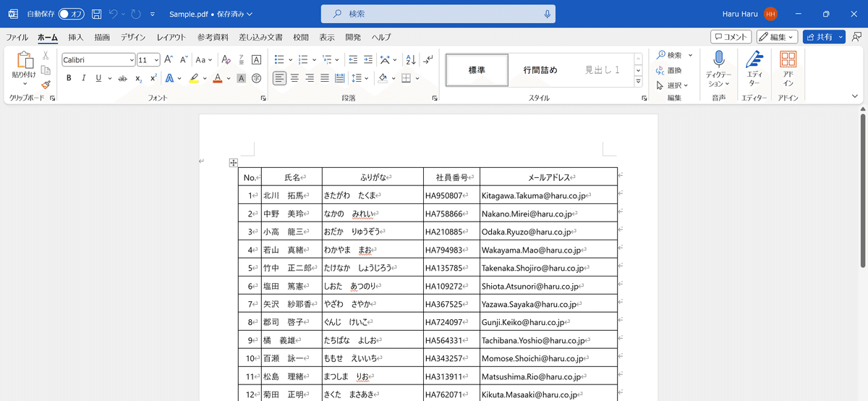This screenshot has width=868, height=401.
Task: Click the microphone icon in search box
Action: (x=547, y=14)
